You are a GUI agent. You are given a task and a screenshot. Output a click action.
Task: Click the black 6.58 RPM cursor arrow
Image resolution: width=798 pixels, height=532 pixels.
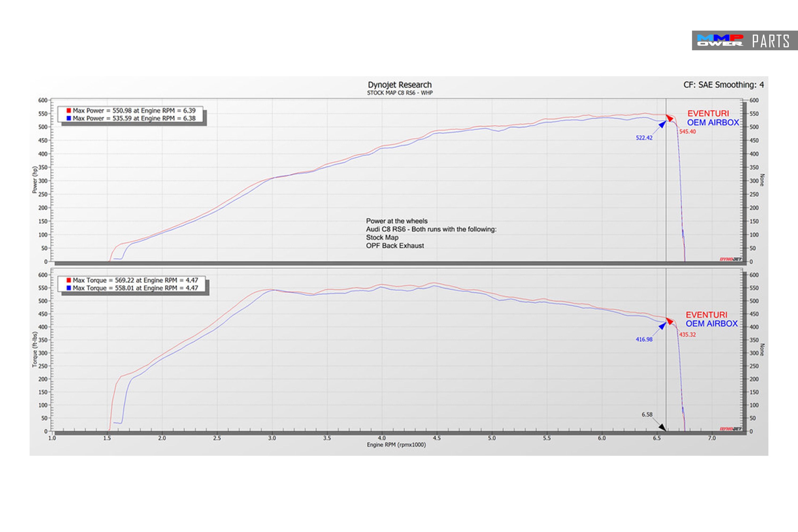[x=662, y=427]
